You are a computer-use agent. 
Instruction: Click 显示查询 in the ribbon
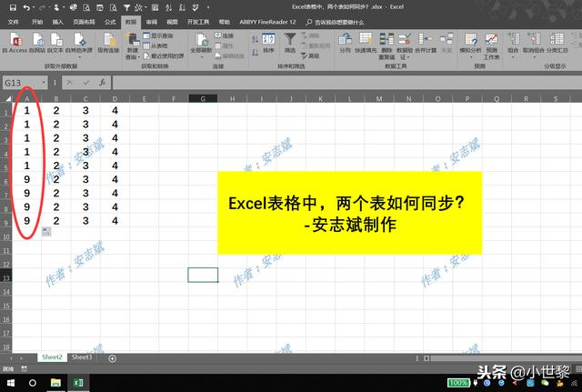point(158,35)
